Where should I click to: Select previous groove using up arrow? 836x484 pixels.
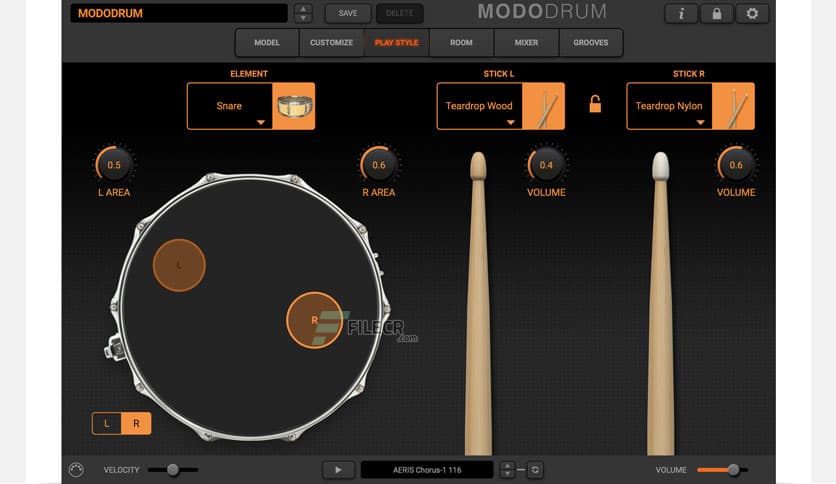tap(507, 465)
